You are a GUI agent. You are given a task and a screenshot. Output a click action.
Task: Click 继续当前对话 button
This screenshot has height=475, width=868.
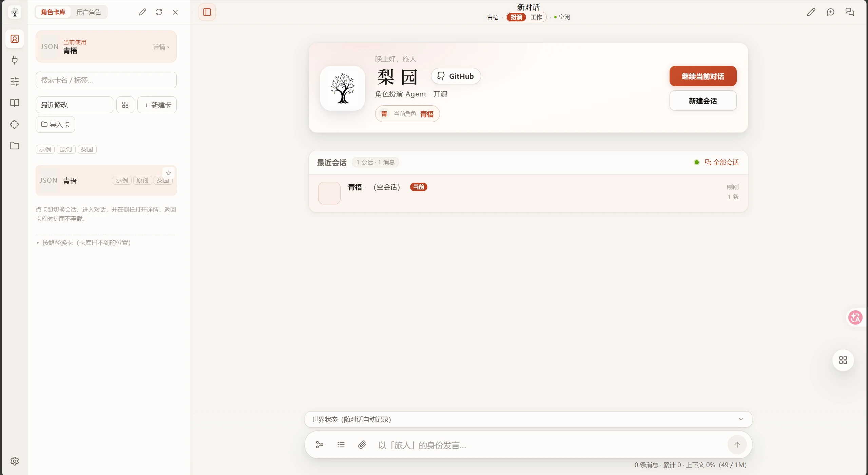click(x=703, y=76)
